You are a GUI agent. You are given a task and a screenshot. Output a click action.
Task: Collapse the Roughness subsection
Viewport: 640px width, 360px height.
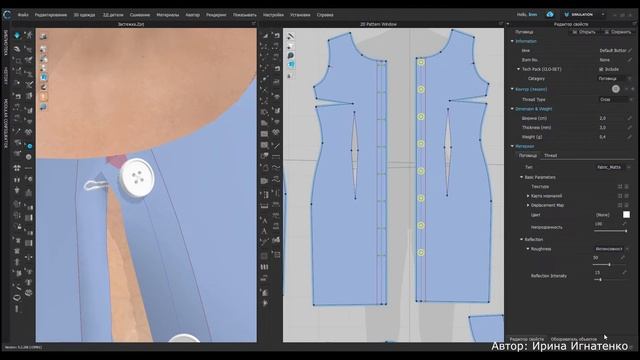pyautogui.click(x=528, y=249)
